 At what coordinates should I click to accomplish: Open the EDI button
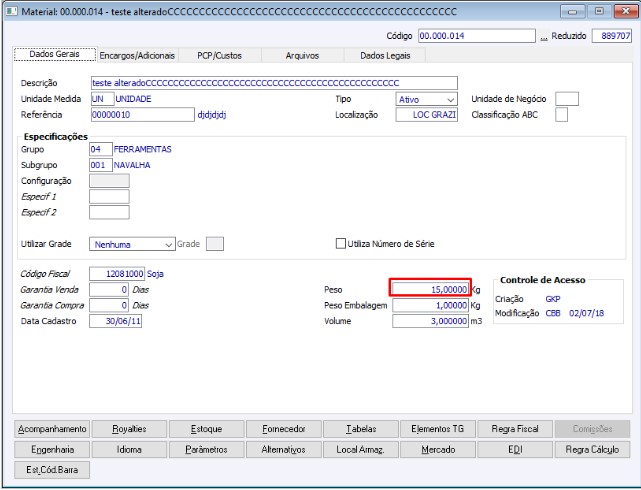pos(515,450)
